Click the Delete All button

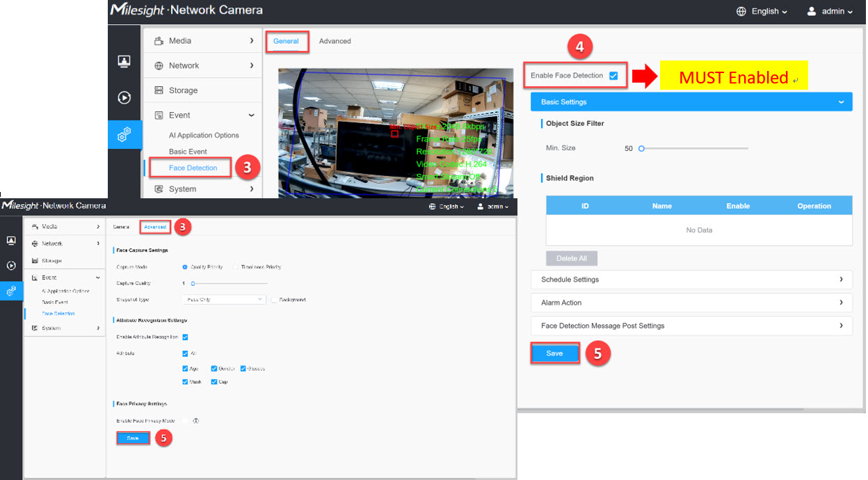click(x=571, y=259)
